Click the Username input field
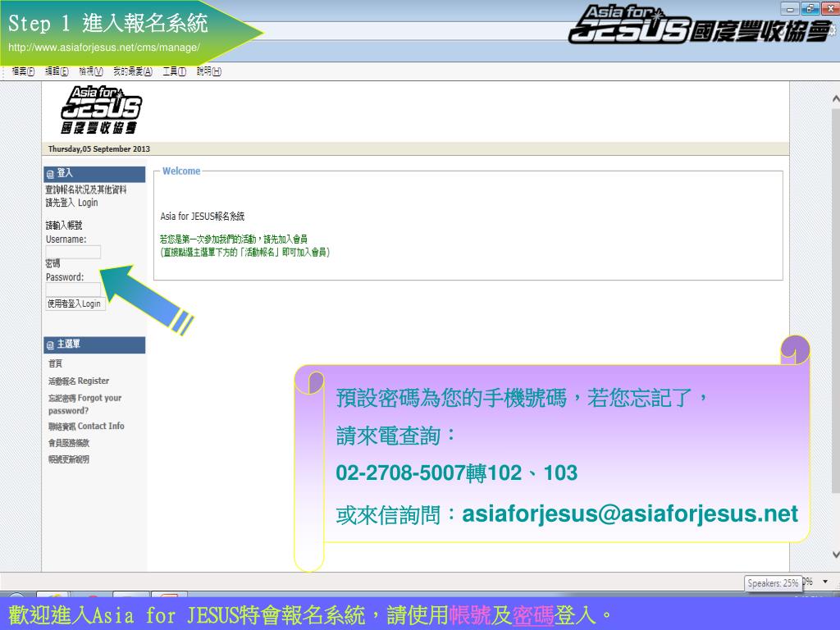Screen dimensions: 840x630 [73, 252]
